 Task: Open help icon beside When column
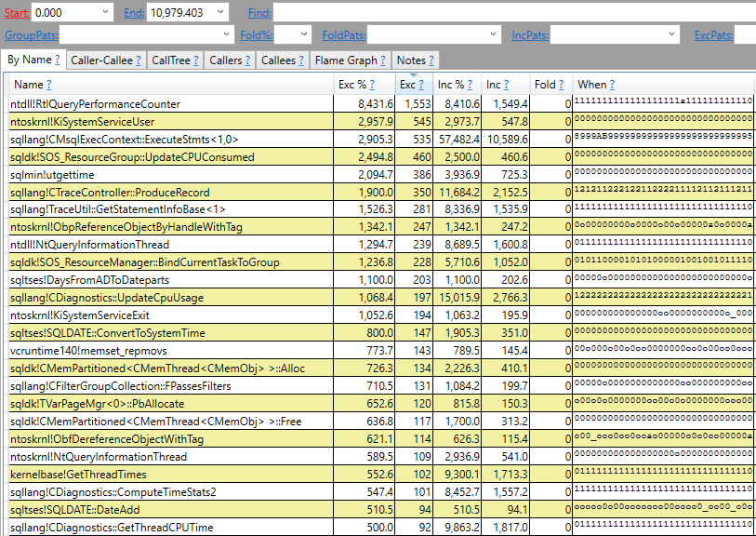612,86
